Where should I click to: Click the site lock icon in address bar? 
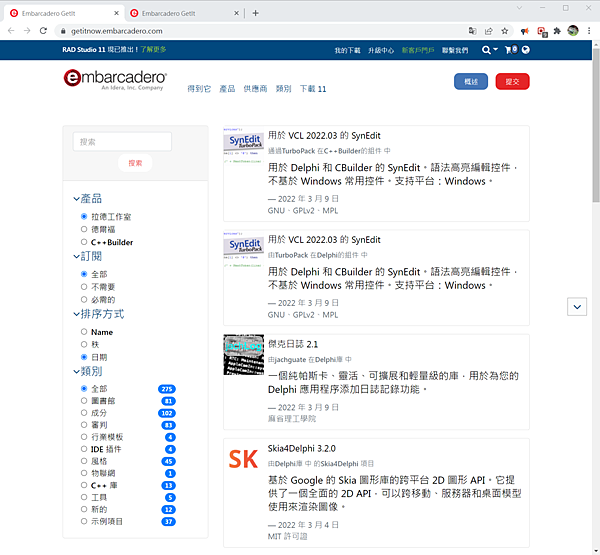coord(63,31)
